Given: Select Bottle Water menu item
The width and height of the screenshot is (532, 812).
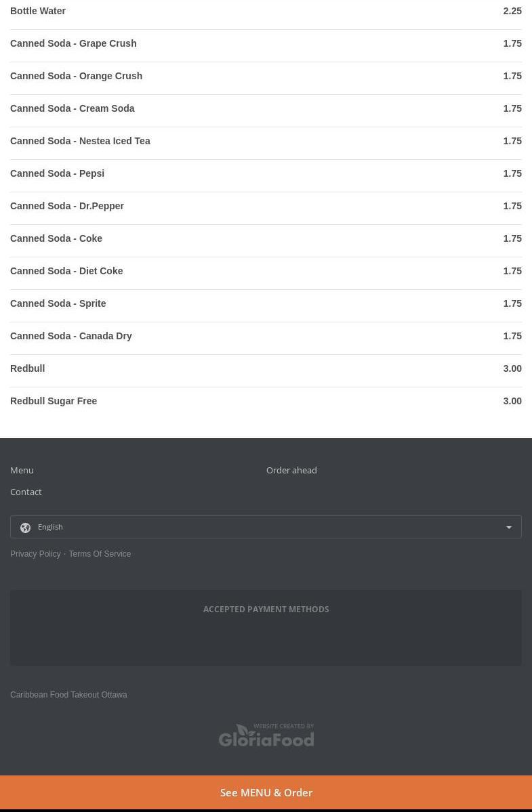Looking at the screenshot, I should [x=38, y=11].
